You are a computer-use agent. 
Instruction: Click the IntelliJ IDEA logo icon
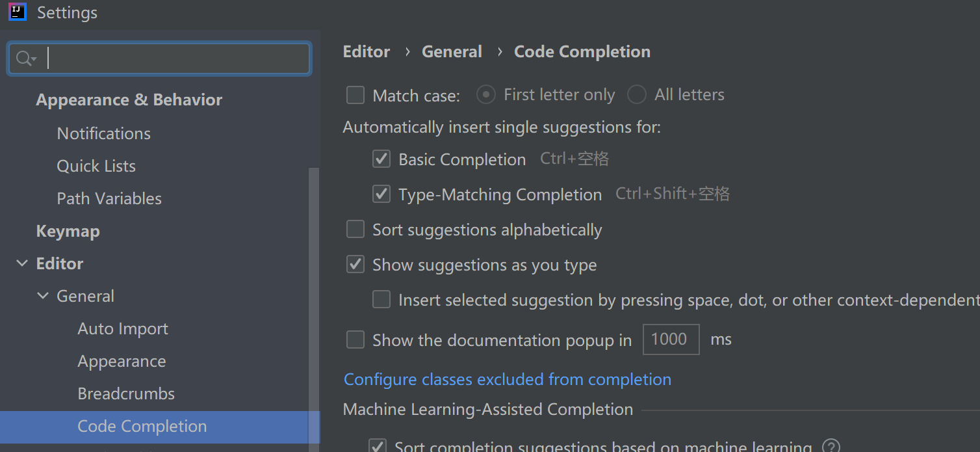click(x=17, y=12)
